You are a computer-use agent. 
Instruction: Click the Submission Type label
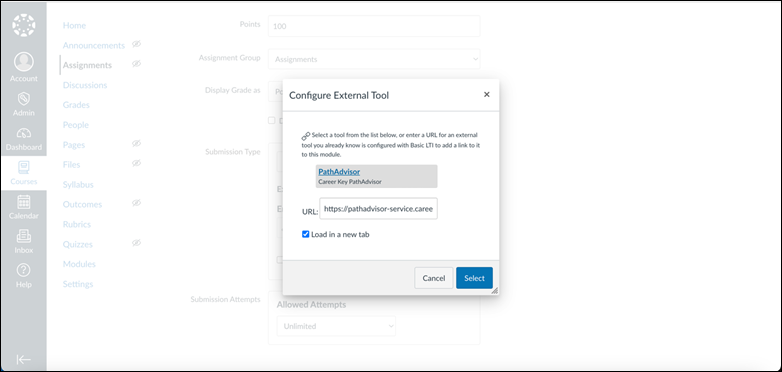233,152
